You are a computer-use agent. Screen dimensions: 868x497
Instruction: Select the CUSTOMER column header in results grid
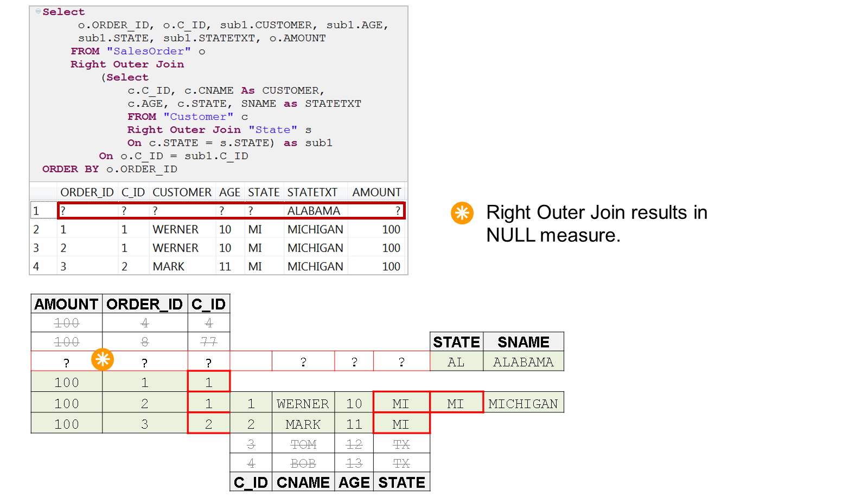pyautogui.click(x=182, y=192)
